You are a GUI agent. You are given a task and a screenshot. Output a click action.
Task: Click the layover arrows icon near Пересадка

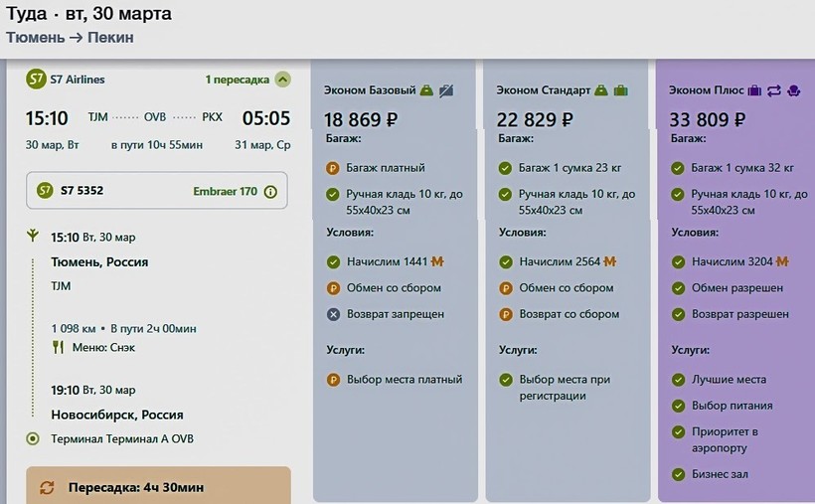(x=47, y=487)
